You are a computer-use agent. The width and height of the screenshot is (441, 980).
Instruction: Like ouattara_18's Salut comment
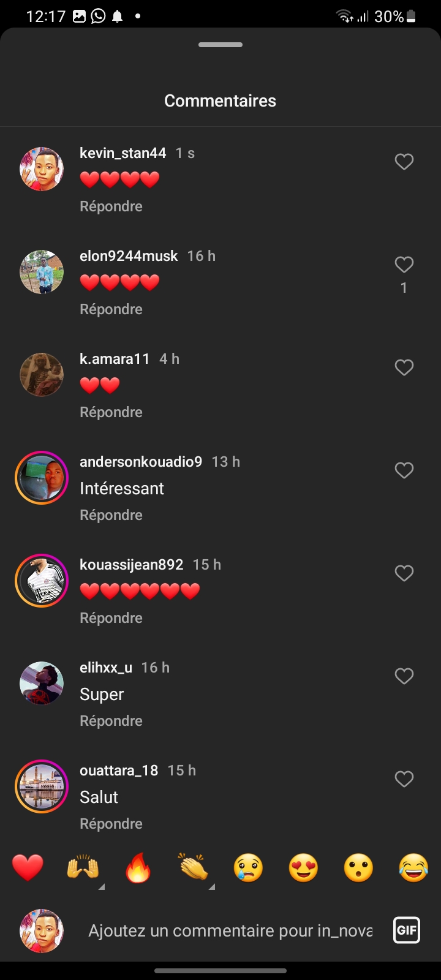[x=404, y=779]
